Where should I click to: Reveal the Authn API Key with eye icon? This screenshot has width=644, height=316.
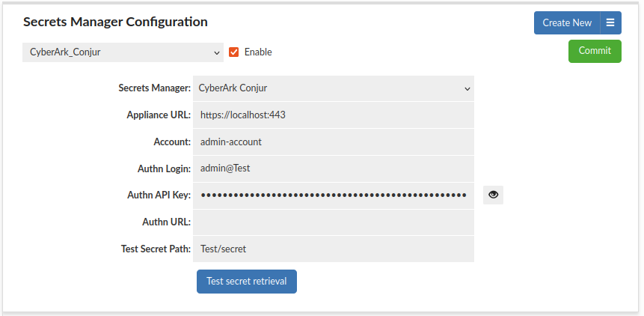coord(493,195)
